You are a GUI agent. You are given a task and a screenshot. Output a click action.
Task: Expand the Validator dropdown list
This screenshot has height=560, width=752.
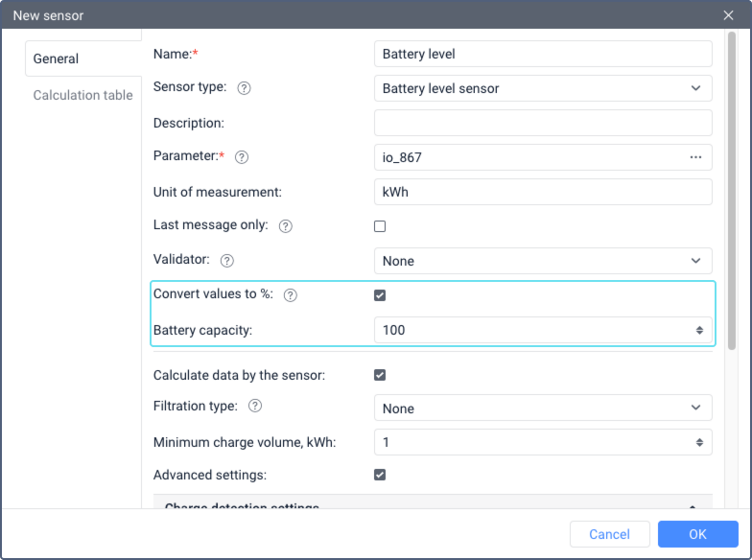click(542, 261)
